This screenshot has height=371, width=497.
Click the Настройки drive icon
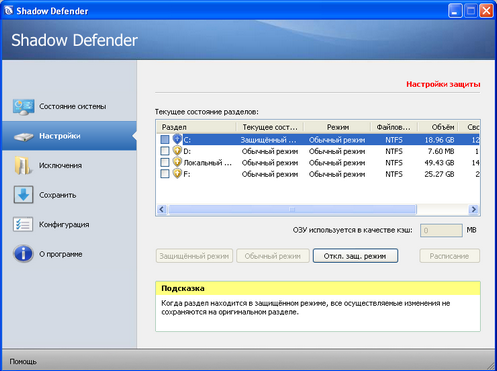point(23,136)
